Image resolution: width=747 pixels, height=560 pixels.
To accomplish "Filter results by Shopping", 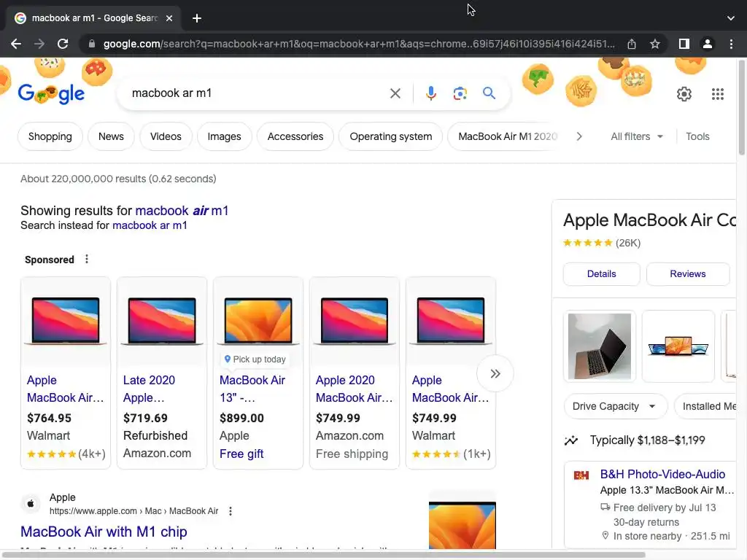I will 50,136.
